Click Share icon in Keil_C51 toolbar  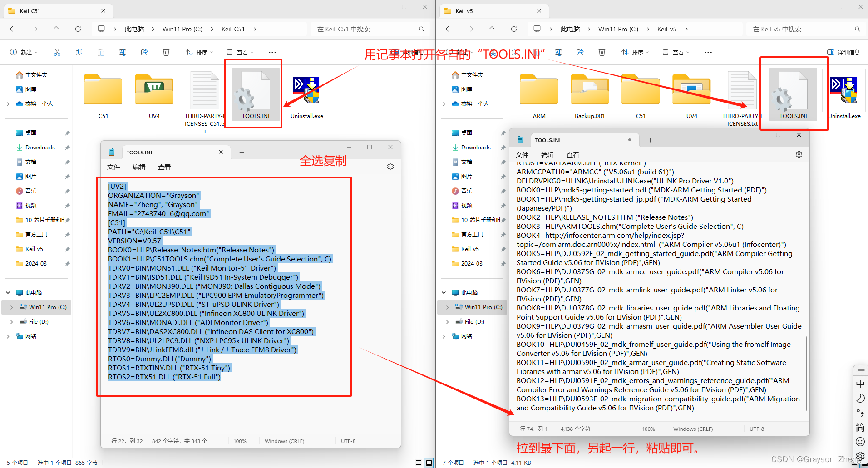pos(144,53)
